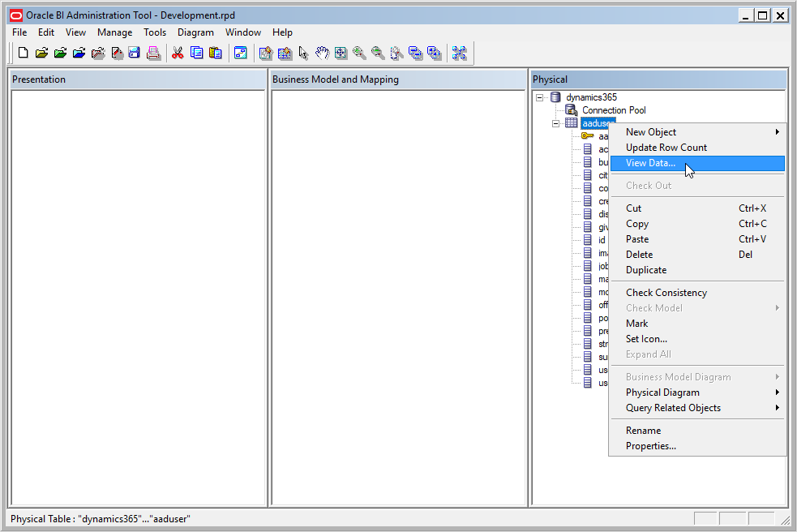Viewport: 797px width, 532px height.
Task: Click the Print icon in toolbar
Action: [153, 54]
